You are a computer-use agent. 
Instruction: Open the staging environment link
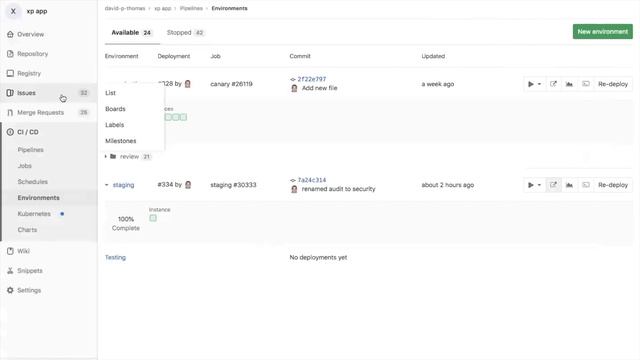coord(123,185)
